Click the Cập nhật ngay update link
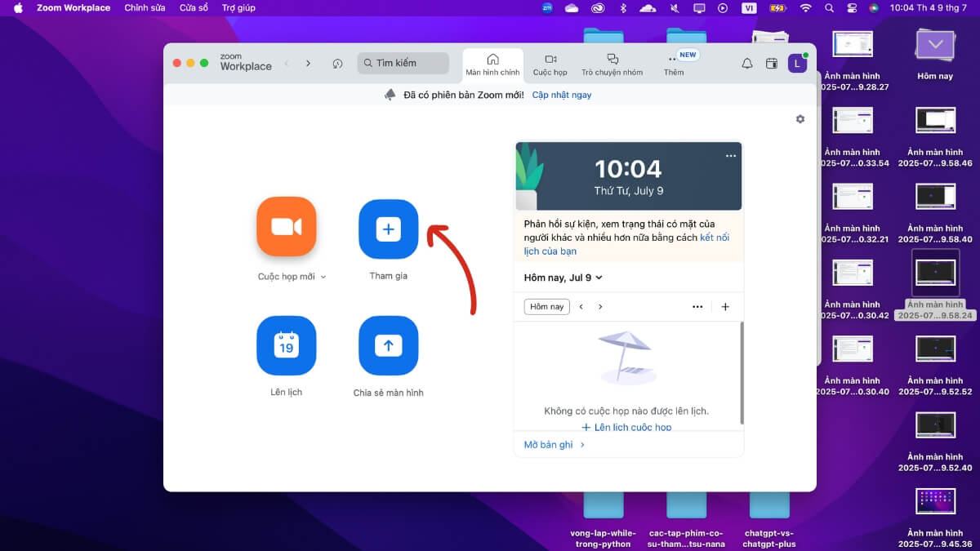 click(x=561, y=95)
